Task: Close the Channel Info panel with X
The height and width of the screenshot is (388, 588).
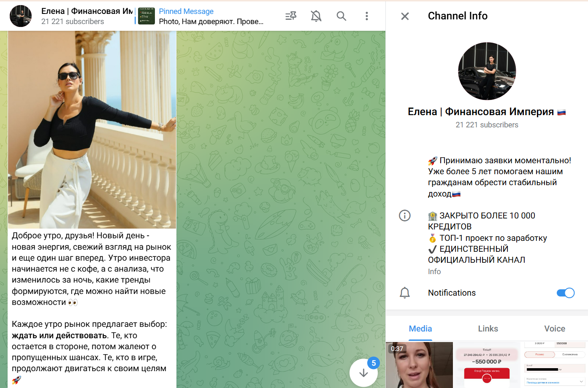Action: 404,16
